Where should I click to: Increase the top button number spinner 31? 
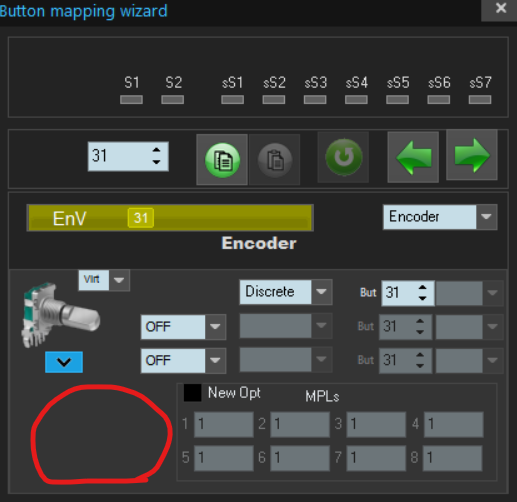(156, 150)
